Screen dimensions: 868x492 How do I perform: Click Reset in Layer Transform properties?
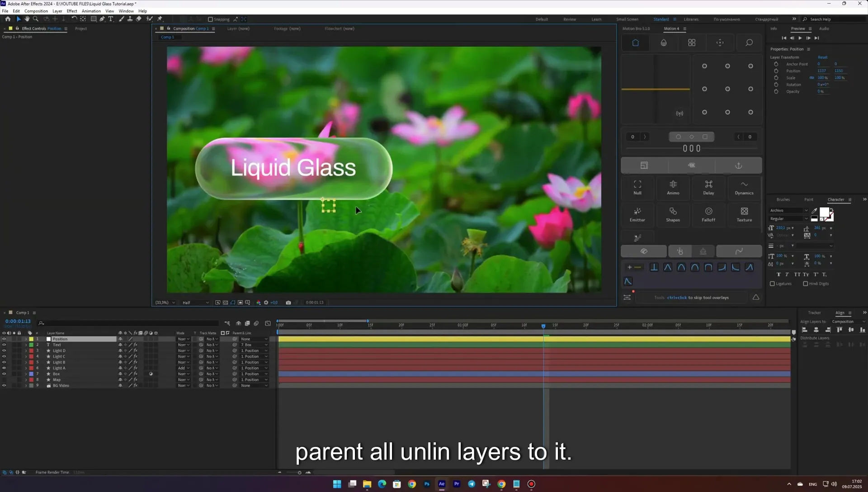pyautogui.click(x=822, y=57)
